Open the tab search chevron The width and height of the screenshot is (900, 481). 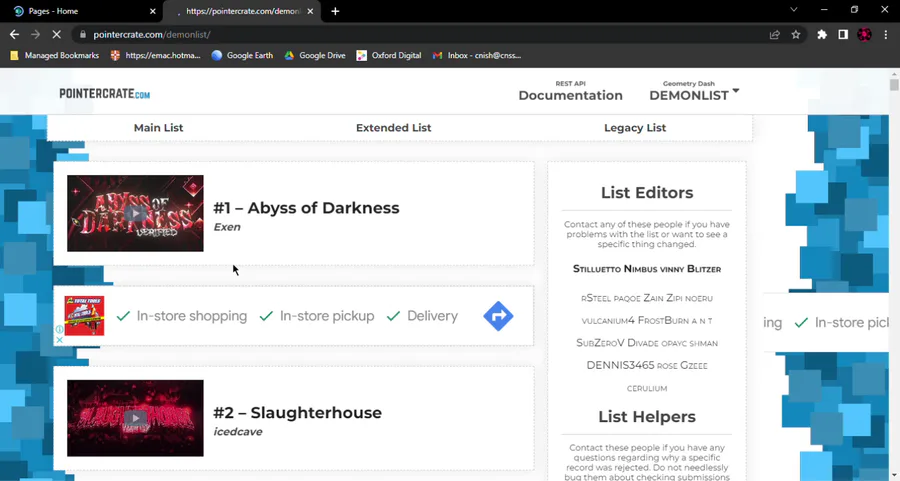click(x=794, y=10)
